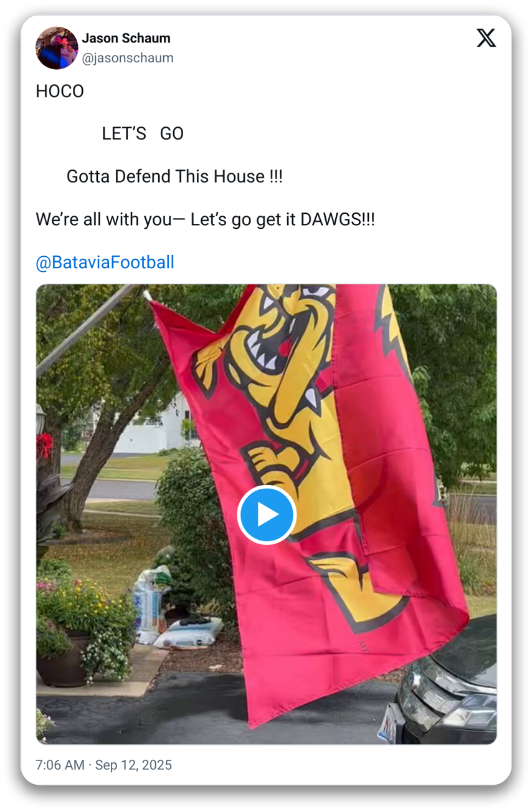Open the @jasonschaum handle link
Viewport: 532px width, 811px height.
128,58
